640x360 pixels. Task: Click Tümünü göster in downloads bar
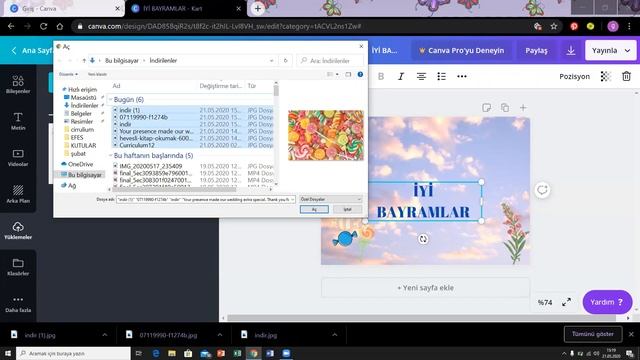point(593,334)
